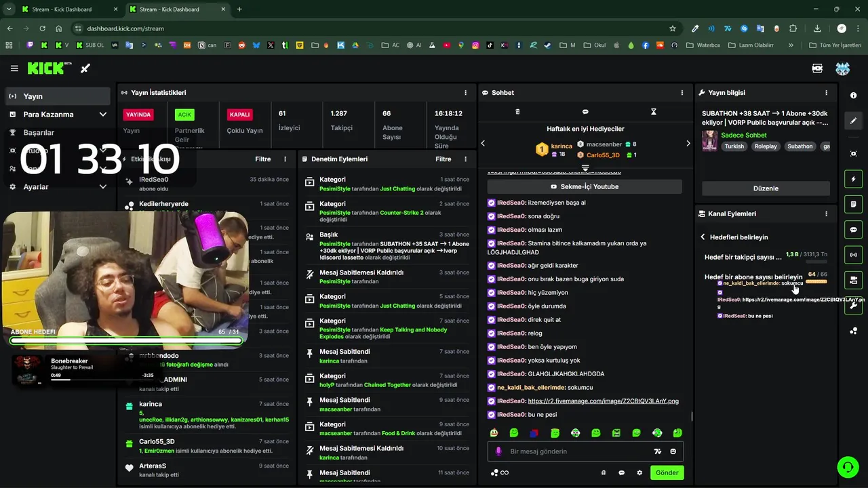
Task: Show previous top gifters with left arrow
Action: click(x=483, y=144)
